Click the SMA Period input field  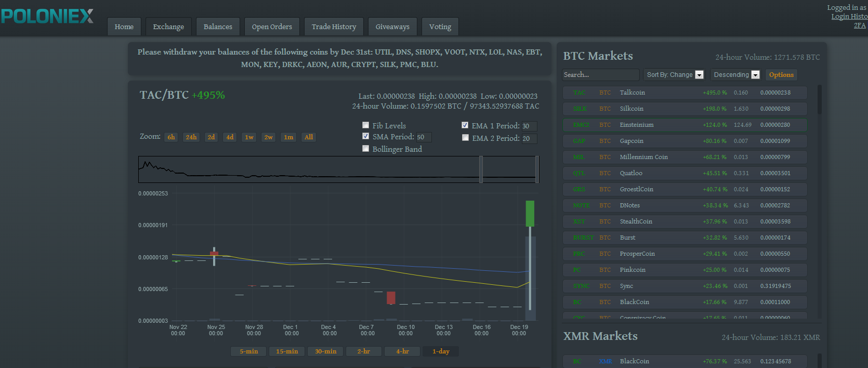[424, 137]
